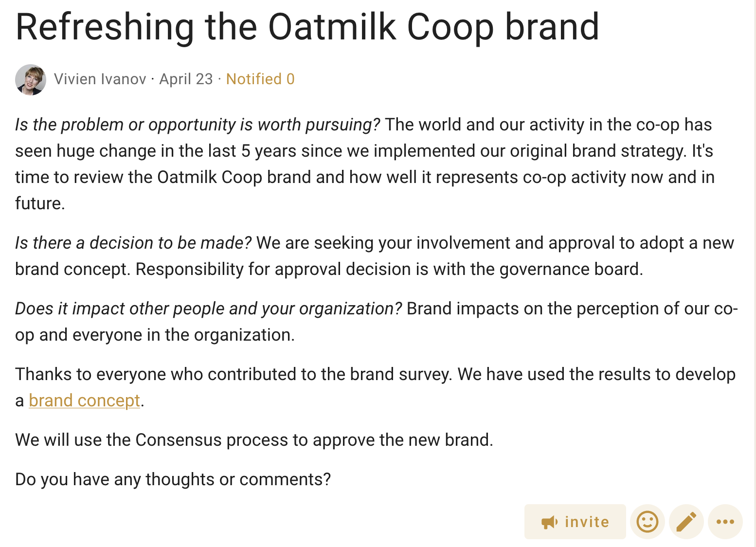Click the megaphone icon in invite
Image resolution: width=756 pixels, height=547 pixels.
click(549, 522)
